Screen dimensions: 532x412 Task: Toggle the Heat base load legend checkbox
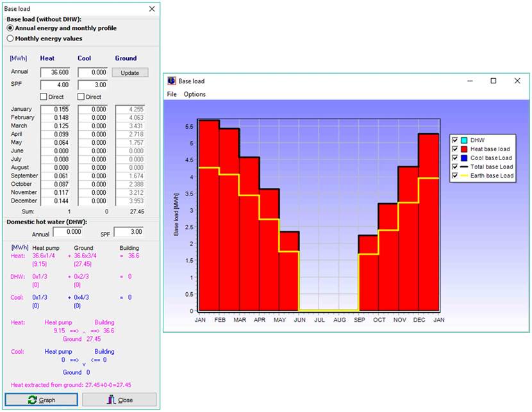pyautogui.click(x=455, y=149)
